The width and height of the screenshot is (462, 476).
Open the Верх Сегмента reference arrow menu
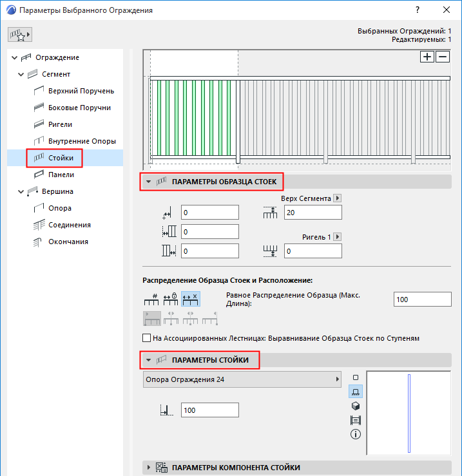(x=337, y=198)
